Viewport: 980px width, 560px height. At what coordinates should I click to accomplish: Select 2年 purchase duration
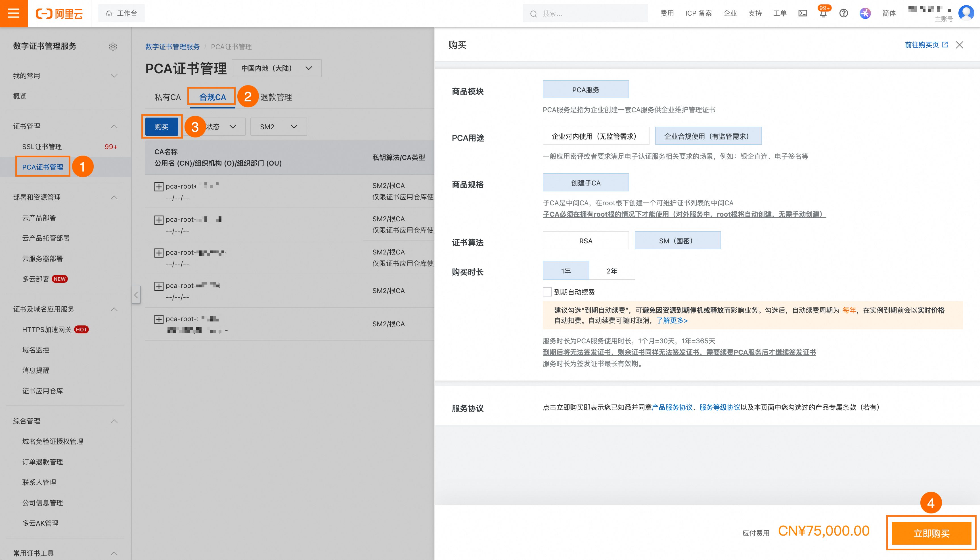(612, 271)
